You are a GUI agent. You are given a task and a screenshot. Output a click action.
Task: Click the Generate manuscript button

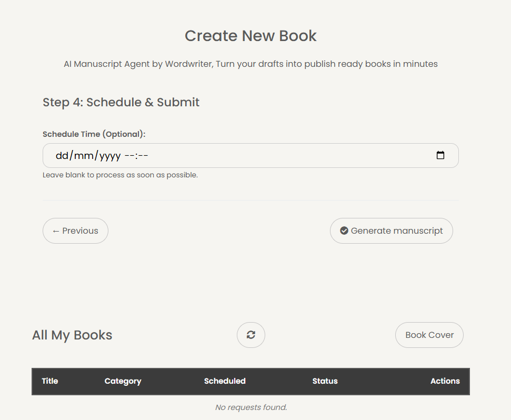tap(392, 231)
